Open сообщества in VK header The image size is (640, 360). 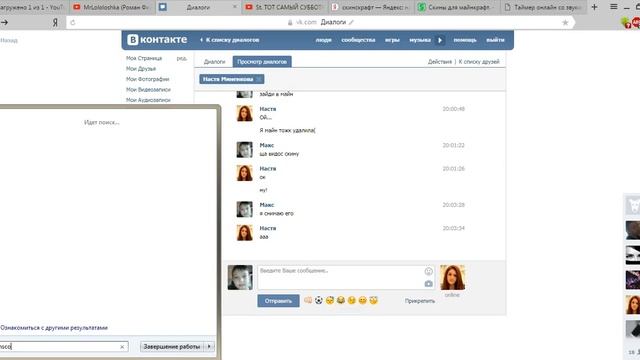click(x=358, y=40)
